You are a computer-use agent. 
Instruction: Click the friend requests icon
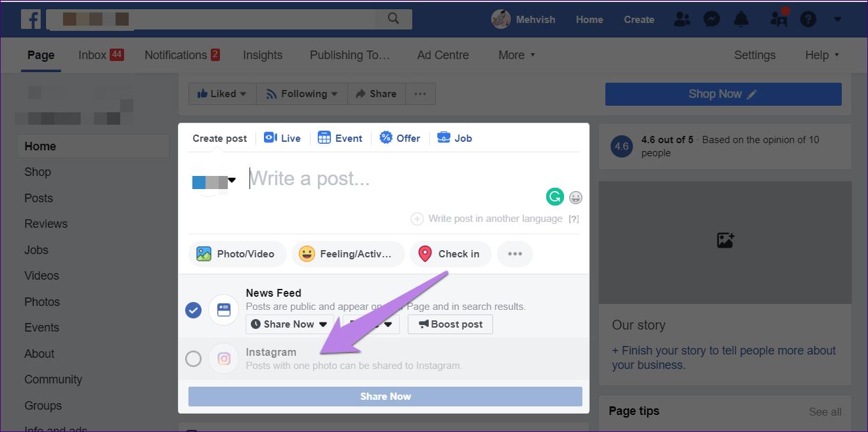point(682,20)
